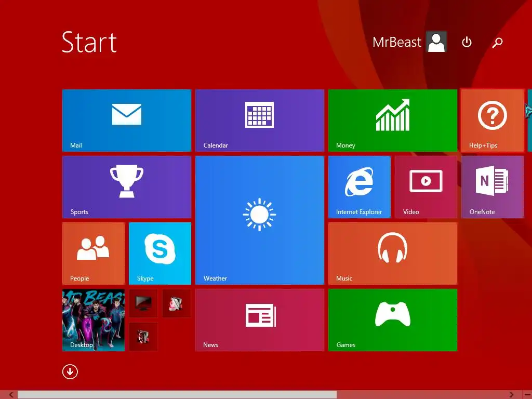Open the Sports tile
Screen dimensions: 532x399
(127, 187)
